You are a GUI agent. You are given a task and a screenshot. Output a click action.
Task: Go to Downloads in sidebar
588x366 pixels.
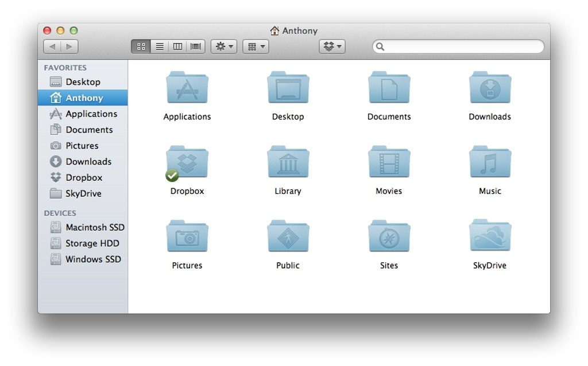(83, 161)
